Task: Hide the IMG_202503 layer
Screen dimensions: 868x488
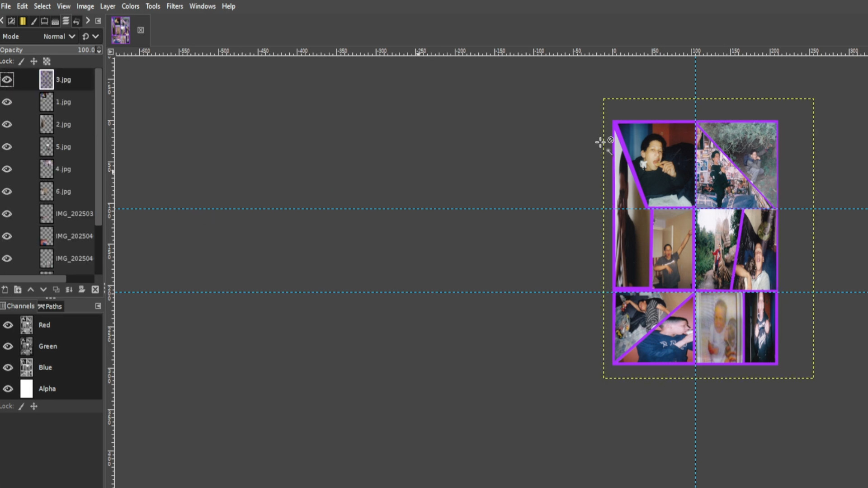Action: tap(7, 214)
